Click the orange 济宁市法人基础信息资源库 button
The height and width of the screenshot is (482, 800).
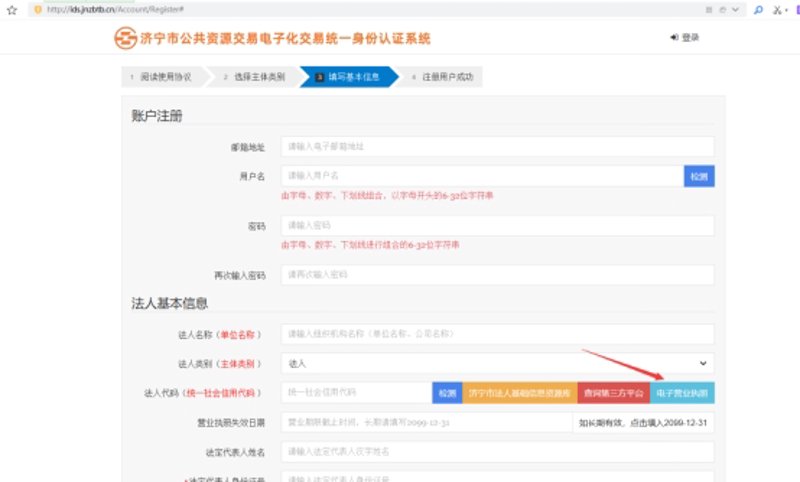(x=520, y=393)
